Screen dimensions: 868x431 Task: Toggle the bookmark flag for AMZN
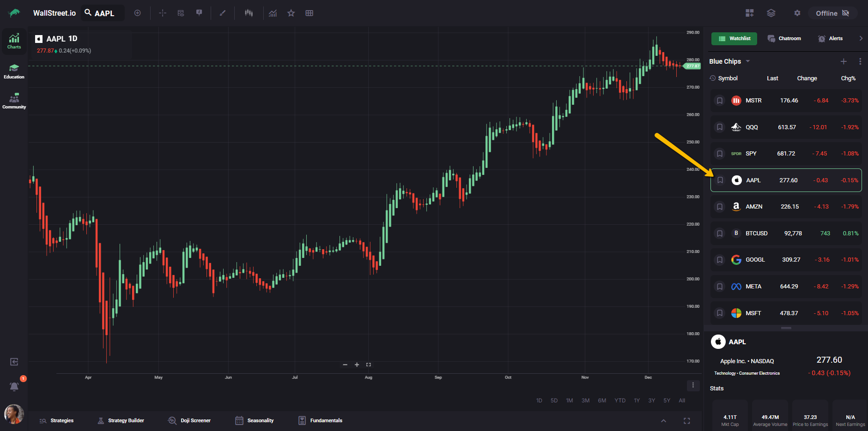720,207
